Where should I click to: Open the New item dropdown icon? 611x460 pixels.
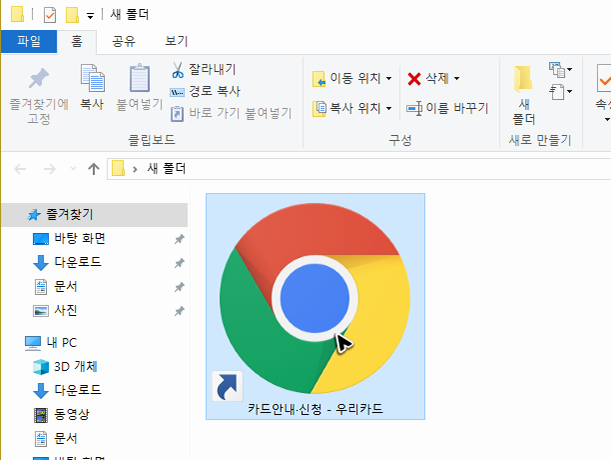coord(560,70)
